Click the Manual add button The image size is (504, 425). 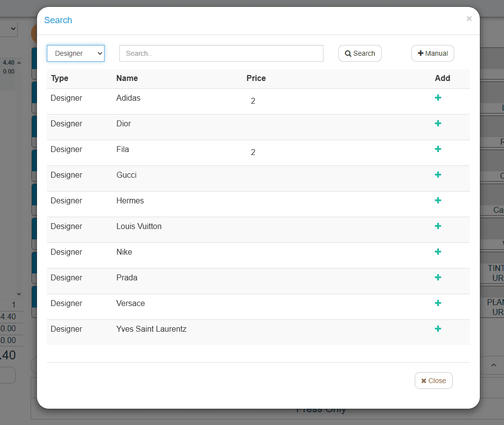point(432,53)
